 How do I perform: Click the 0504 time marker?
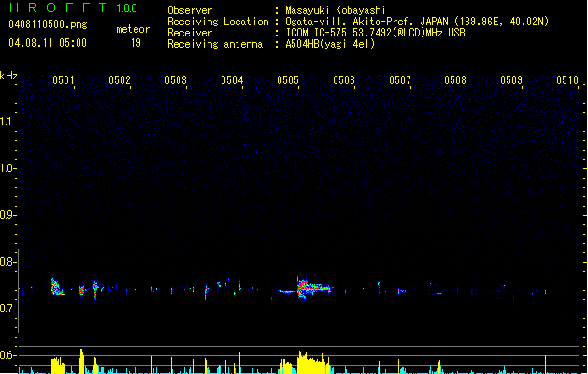232,79
